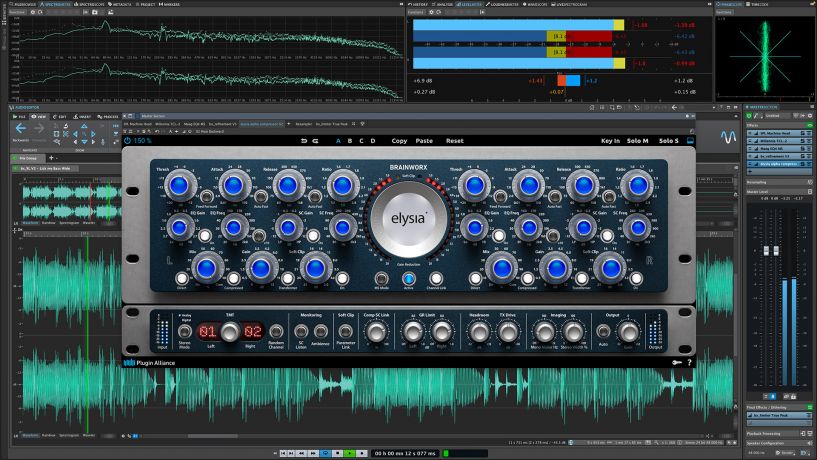Toggle the elysia plugin power icon
817x460 pixels.
point(128,141)
